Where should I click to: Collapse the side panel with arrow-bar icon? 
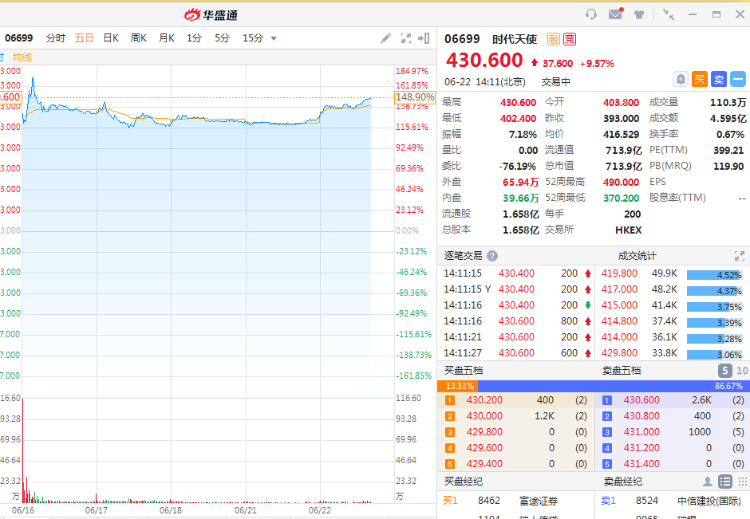click(424, 38)
